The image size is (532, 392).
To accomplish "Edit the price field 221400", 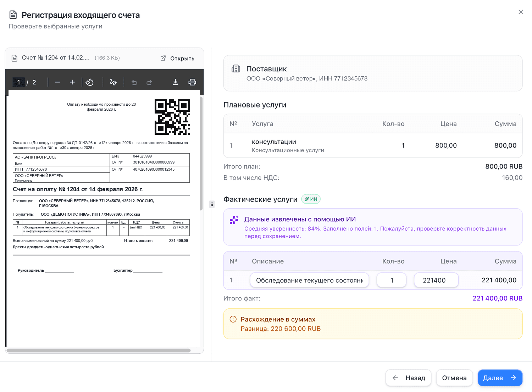I will click(436, 280).
